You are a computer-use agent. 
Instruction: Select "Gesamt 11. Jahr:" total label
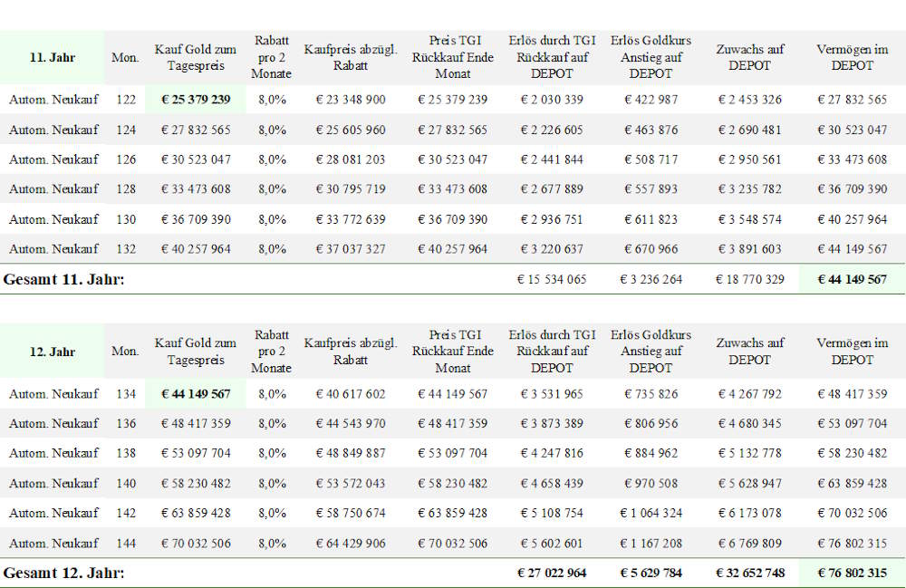pyautogui.click(x=63, y=280)
